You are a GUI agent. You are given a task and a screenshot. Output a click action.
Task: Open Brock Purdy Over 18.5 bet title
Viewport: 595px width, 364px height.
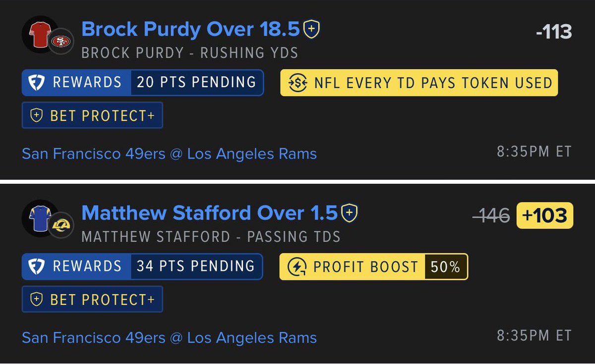190,29
